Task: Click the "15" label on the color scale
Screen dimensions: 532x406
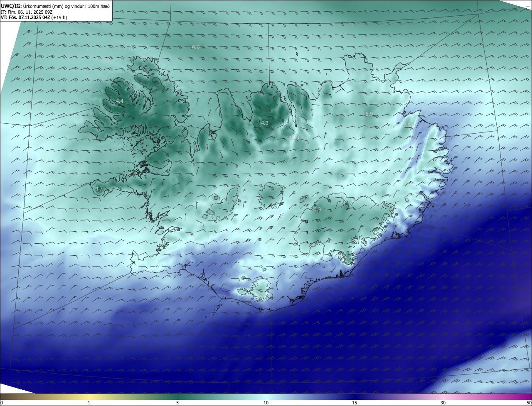Action: point(355,403)
